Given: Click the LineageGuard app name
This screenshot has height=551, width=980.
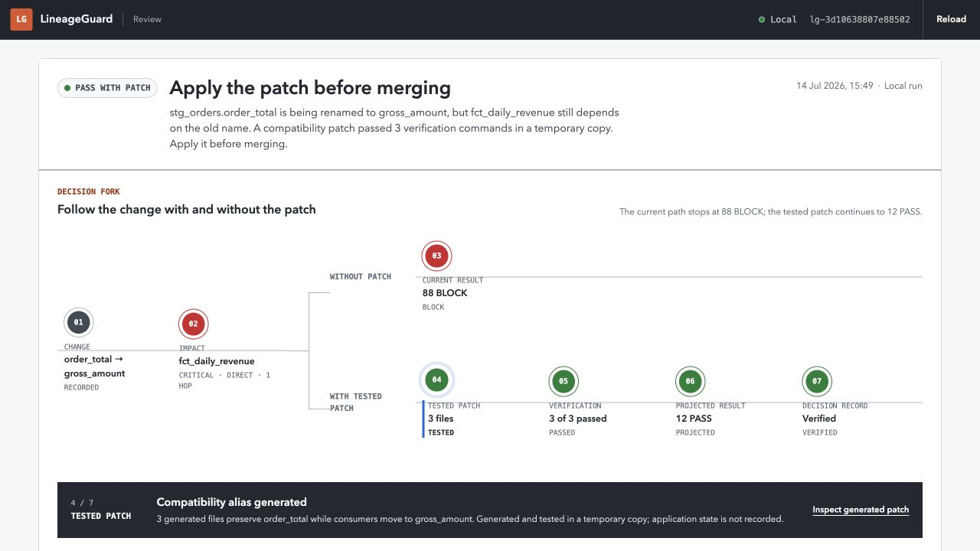Looking at the screenshot, I should [77, 19].
